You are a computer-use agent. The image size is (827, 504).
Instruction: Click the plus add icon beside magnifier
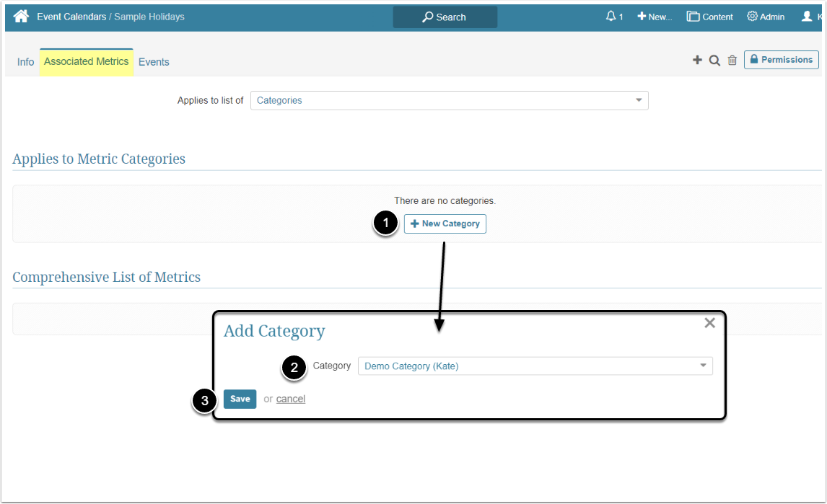click(x=697, y=61)
